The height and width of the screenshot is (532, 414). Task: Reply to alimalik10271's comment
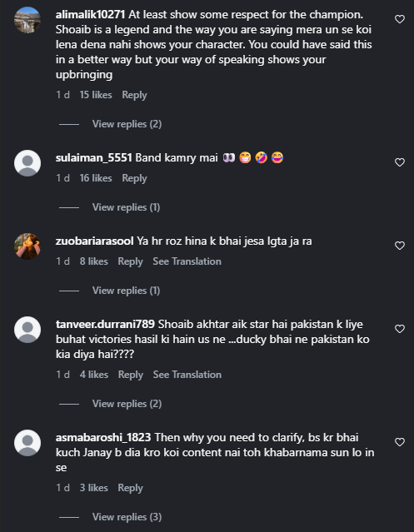point(134,95)
